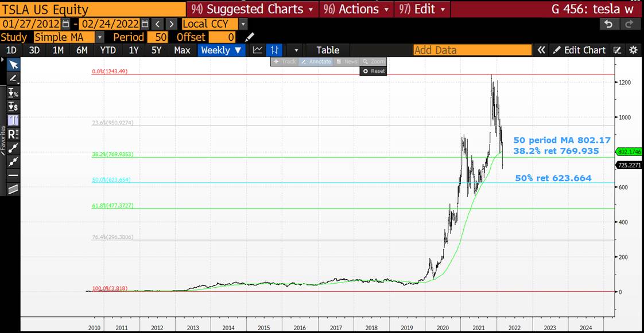Open chart settings gear
Image resolution: width=644 pixels, height=333 pixels.
pyautogui.click(x=633, y=50)
